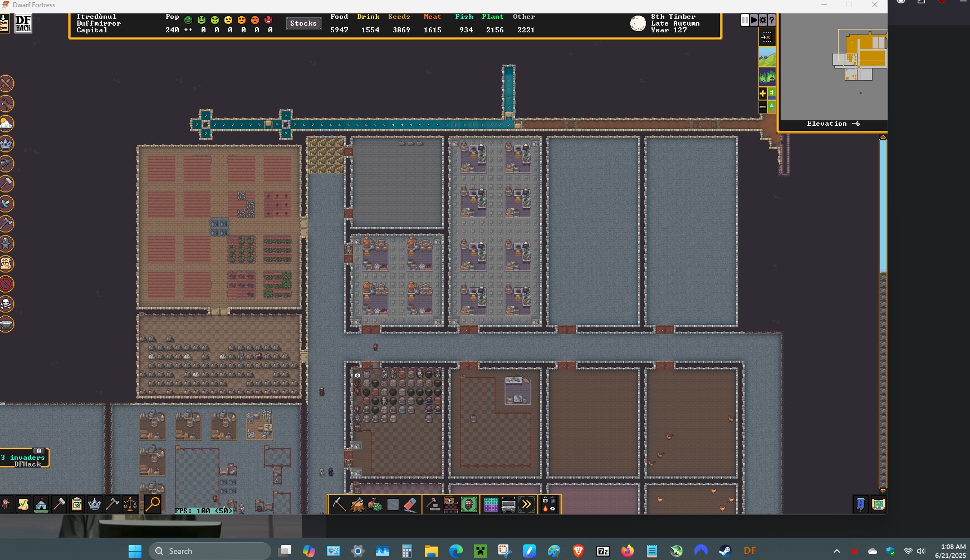Open the justice scales screen
The width and height of the screenshot is (970, 560).
(x=130, y=504)
